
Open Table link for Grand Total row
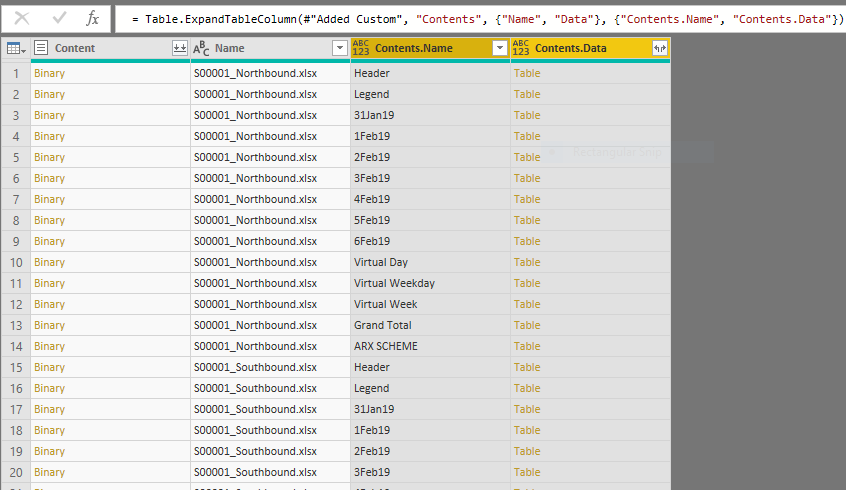[527, 325]
